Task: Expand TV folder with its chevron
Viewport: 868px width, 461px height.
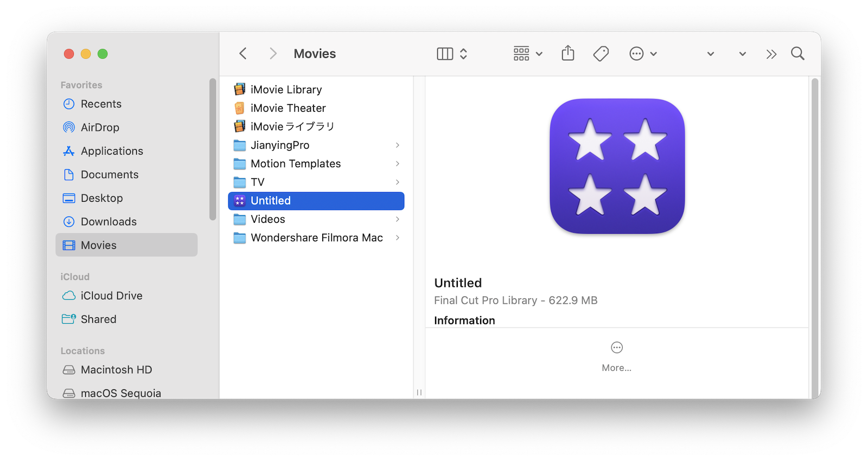Action: point(398,182)
